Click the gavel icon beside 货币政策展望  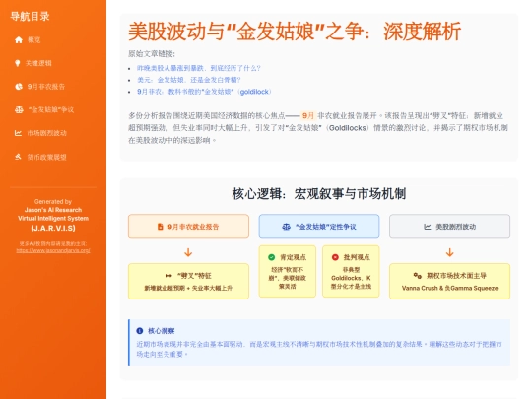click(19, 157)
